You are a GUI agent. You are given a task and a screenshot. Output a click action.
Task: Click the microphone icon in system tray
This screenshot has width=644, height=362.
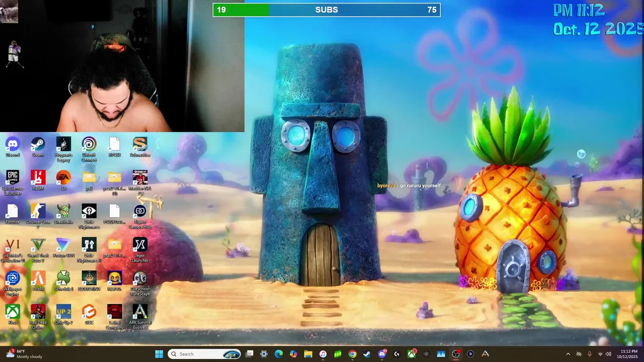click(x=589, y=354)
